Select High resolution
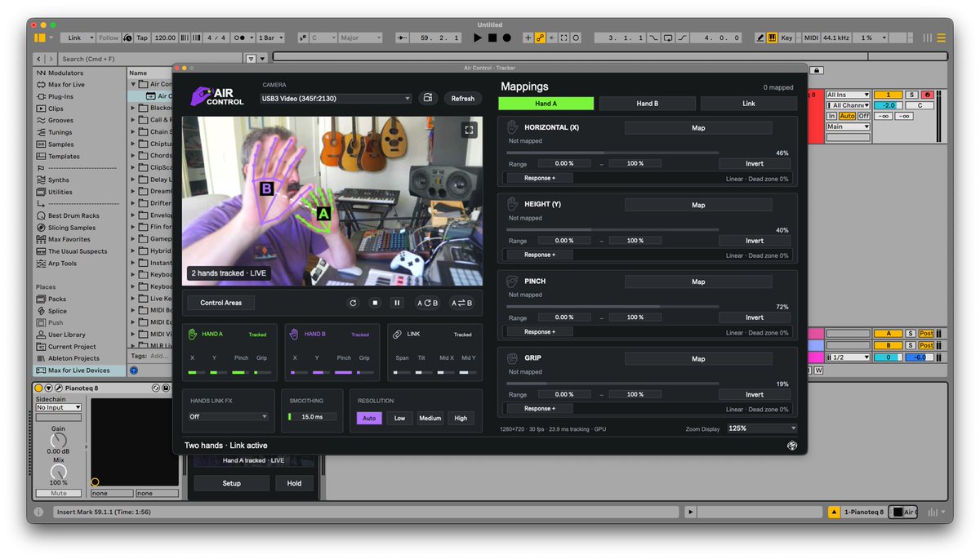The height and width of the screenshot is (559, 980). point(461,419)
